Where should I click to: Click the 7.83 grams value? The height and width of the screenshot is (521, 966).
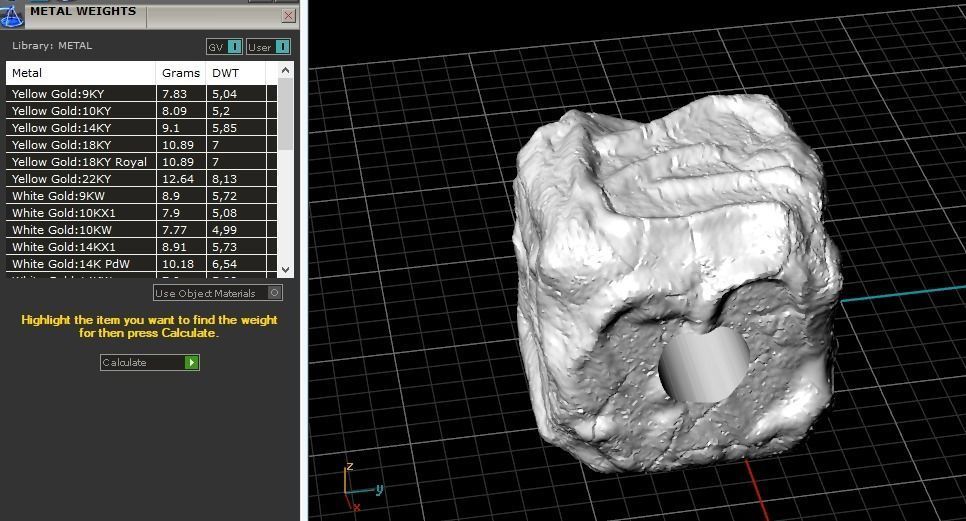click(174, 94)
